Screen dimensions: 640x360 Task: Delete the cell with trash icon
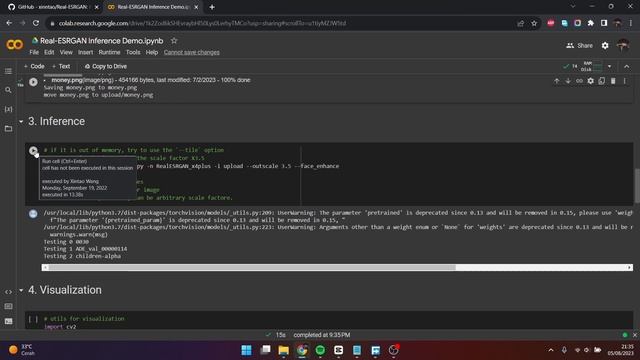point(613,81)
